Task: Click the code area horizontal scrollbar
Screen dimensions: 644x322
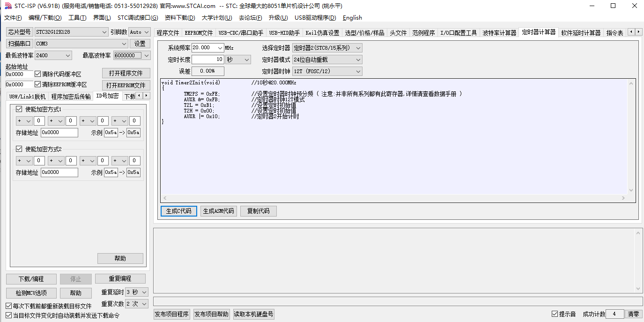Action: click(x=393, y=198)
